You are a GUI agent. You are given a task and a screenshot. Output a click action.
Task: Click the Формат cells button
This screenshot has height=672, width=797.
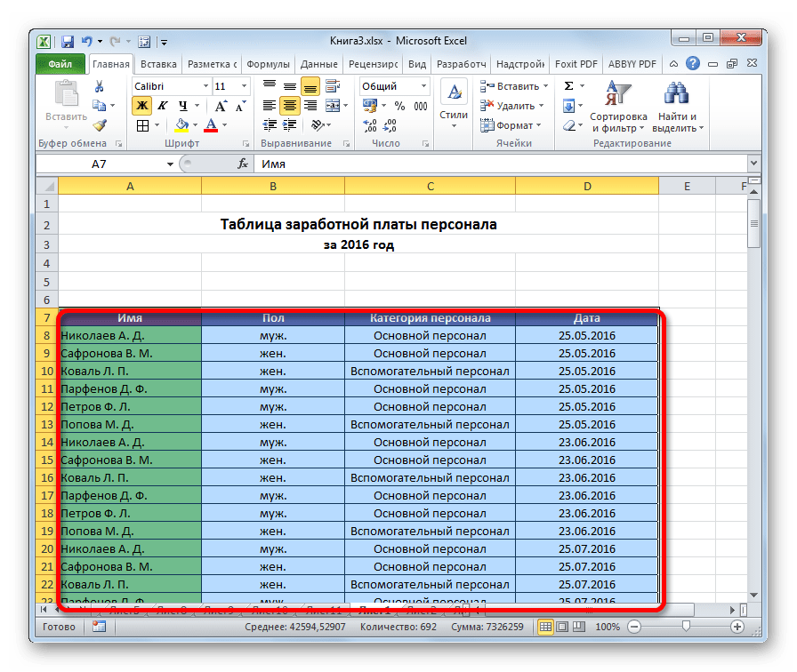click(x=513, y=125)
